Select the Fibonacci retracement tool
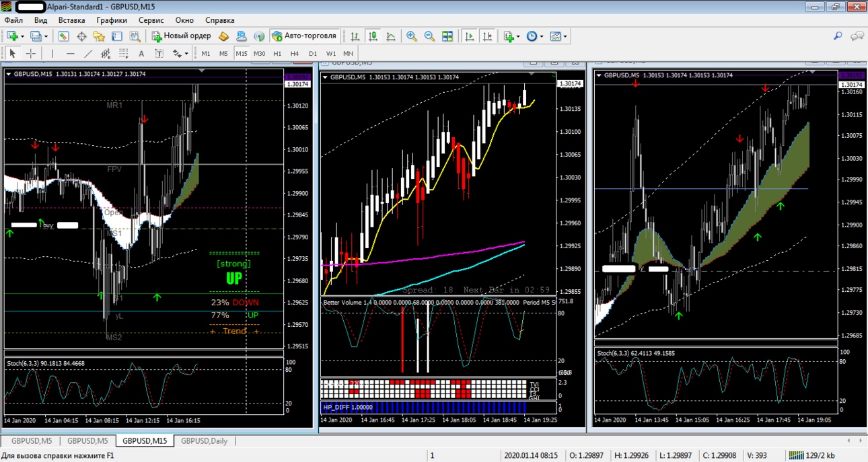 click(x=123, y=53)
